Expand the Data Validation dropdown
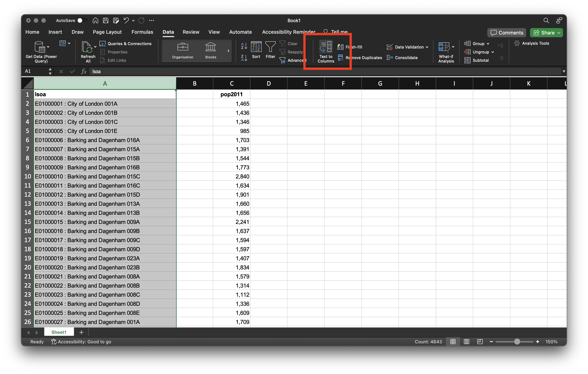 [x=427, y=47]
